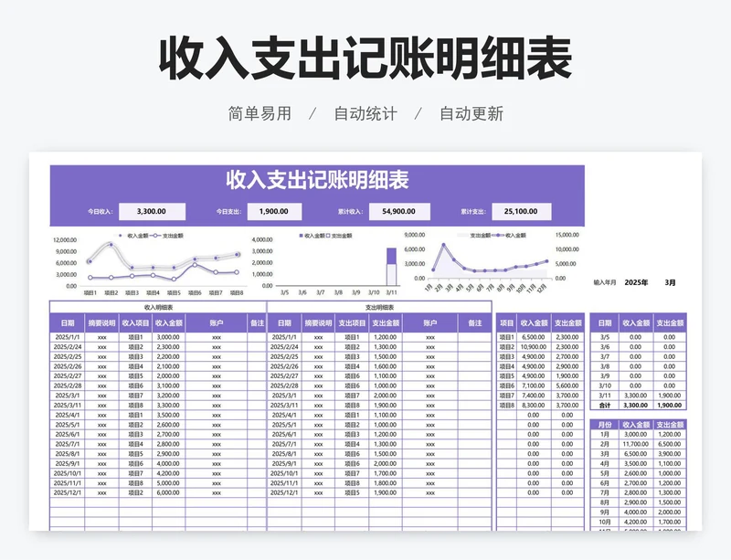Click the 9月 label in the monthly summary
731x560 pixels.
[x=605, y=512]
